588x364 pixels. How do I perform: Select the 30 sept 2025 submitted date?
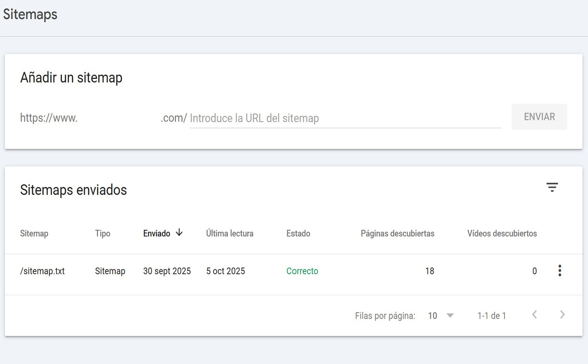pos(167,271)
